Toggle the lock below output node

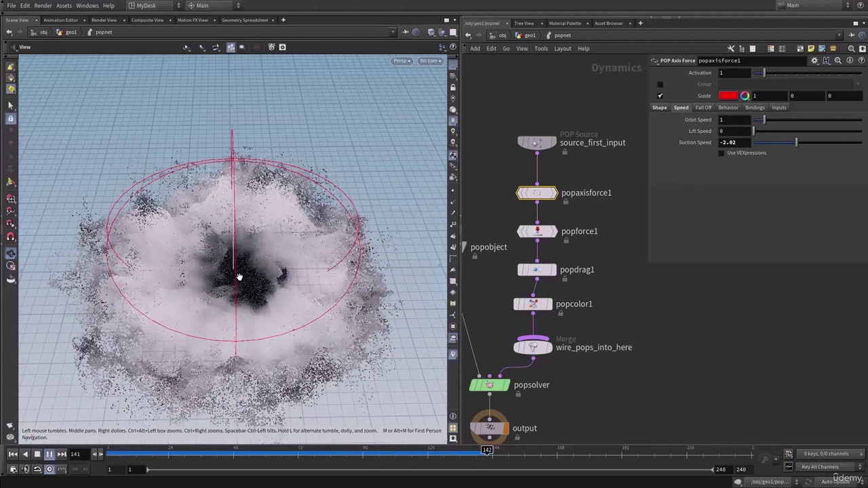point(517,437)
